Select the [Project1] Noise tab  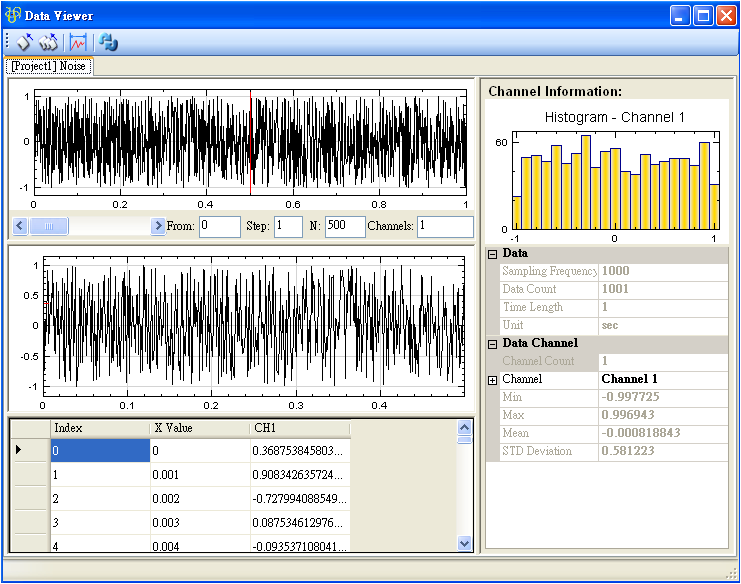49,66
